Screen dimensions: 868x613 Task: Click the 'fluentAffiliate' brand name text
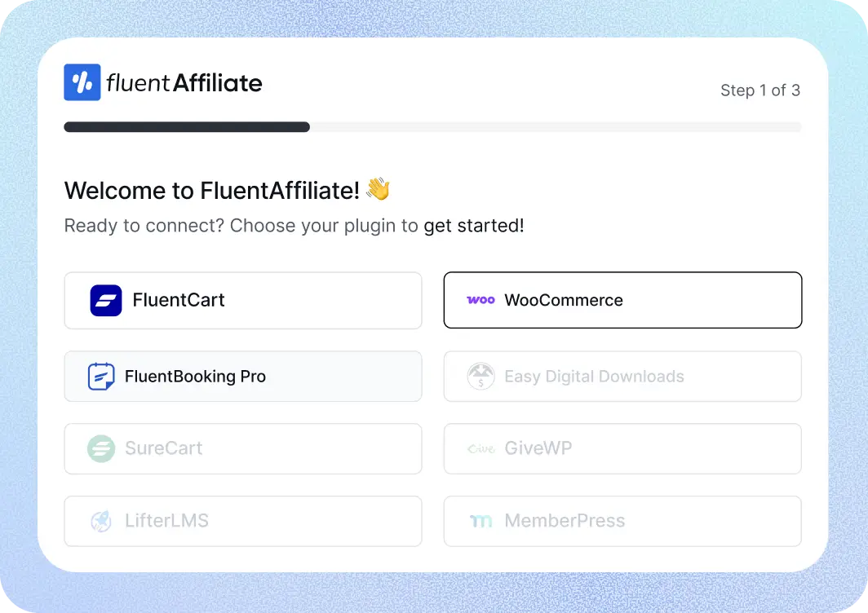(184, 82)
